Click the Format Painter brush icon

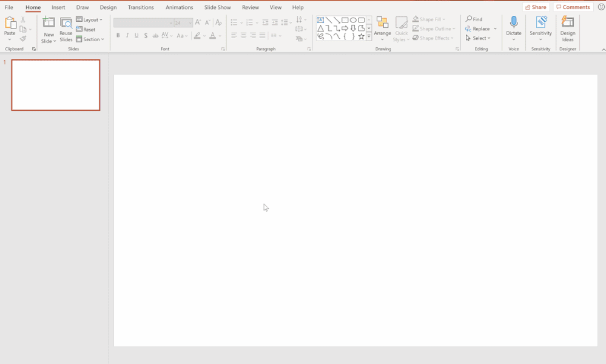23,39
